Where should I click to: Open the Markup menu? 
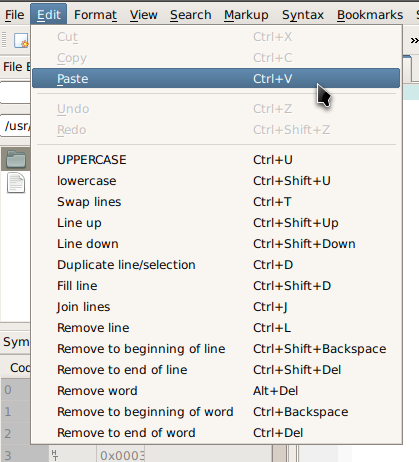point(246,15)
